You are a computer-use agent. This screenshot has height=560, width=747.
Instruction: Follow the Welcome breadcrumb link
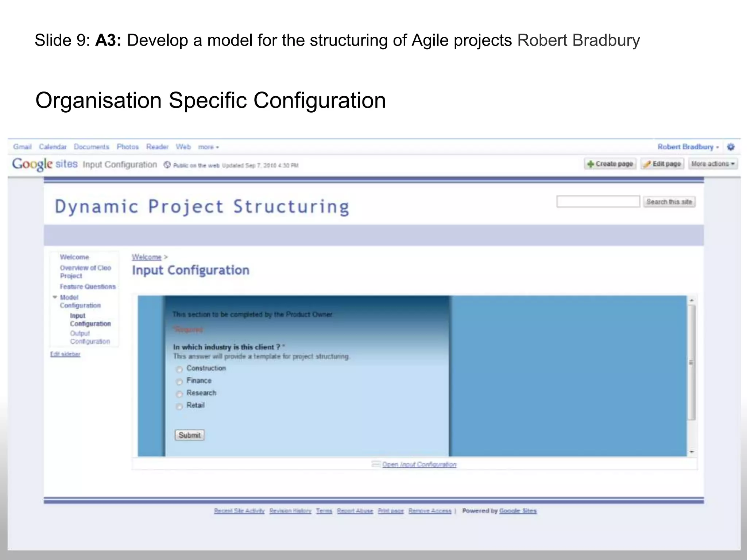click(x=147, y=257)
